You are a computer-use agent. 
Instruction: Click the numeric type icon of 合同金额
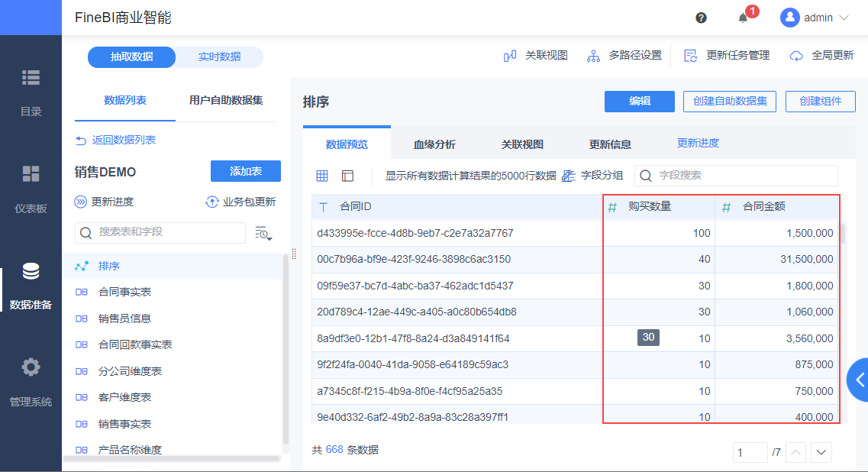click(x=726, y=207)
